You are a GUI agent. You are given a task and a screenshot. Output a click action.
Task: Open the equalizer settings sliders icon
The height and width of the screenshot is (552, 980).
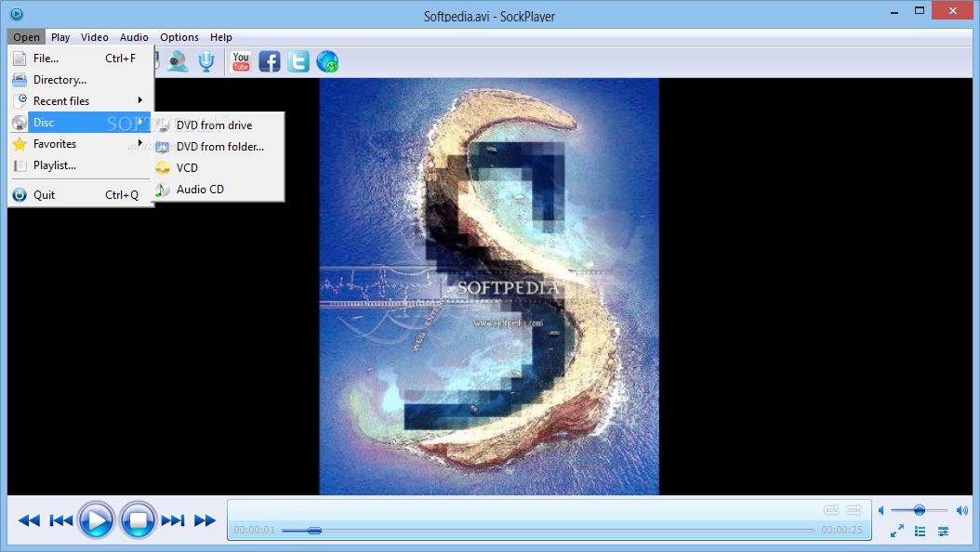tap(943, 532)
